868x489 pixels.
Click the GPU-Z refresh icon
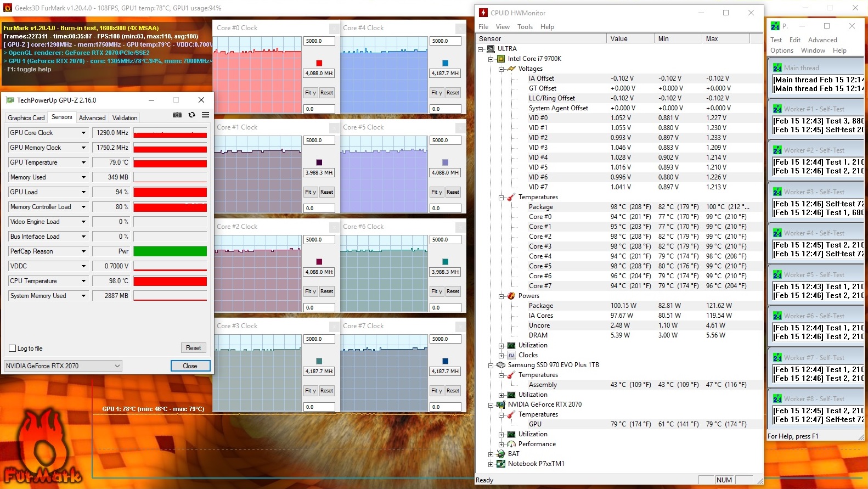click(191, 115)
